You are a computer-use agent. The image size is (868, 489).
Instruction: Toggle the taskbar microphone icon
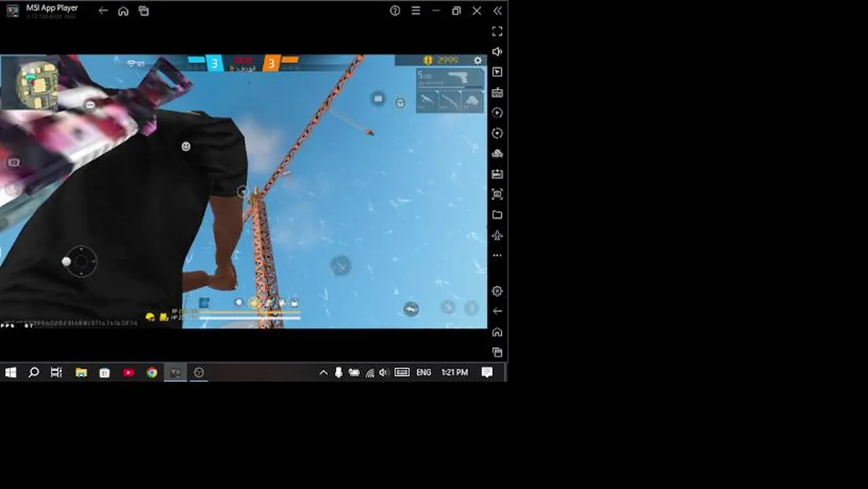tap(338, 372)
